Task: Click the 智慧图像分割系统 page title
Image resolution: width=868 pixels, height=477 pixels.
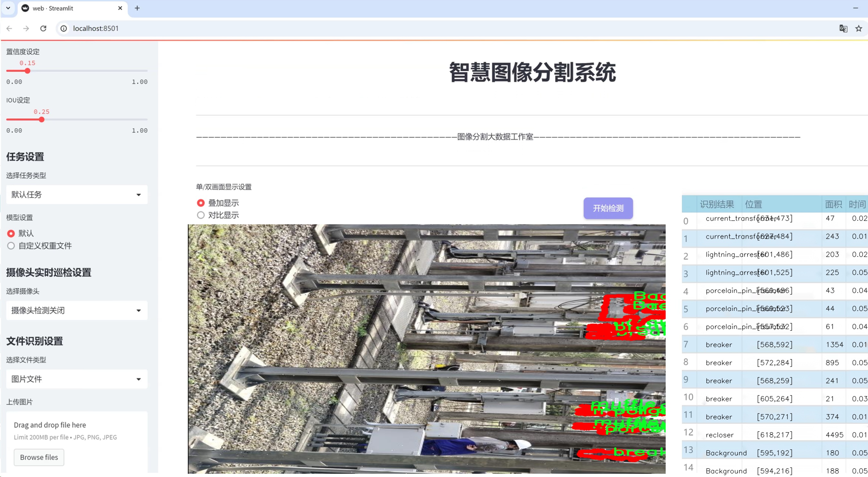Action: 532,72
